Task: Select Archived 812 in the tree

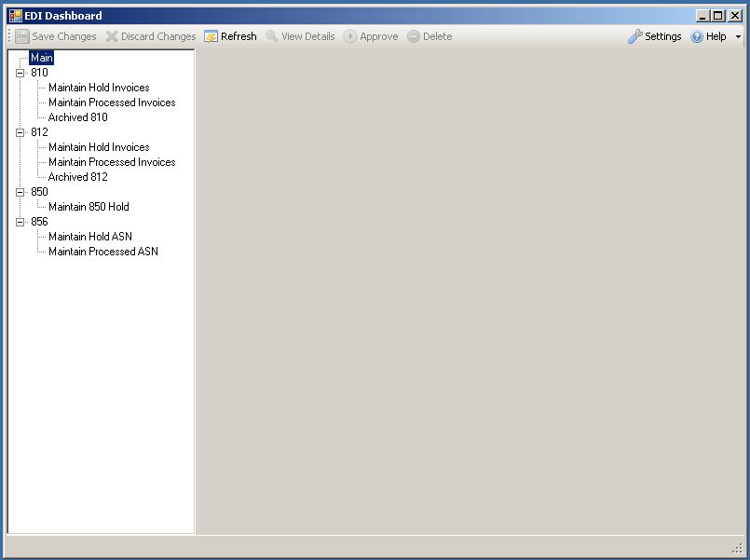Action: coord(77,177)
